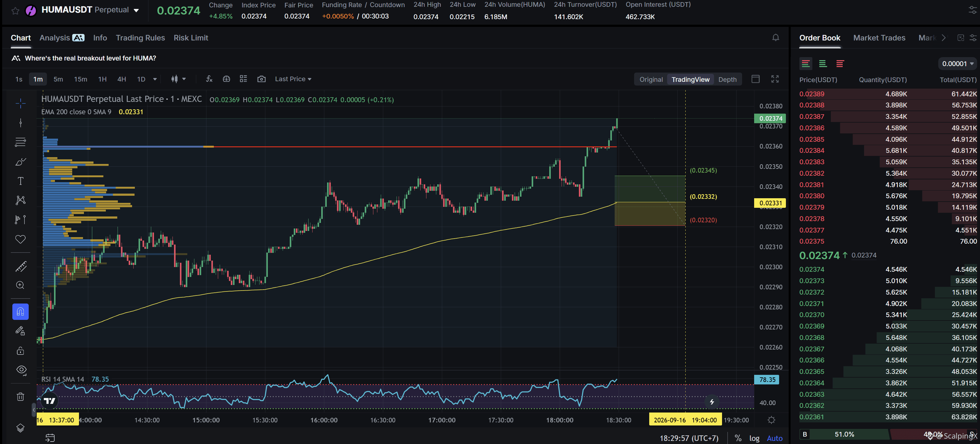Image resolution: width=980 pixels, height=444 pixels.
Task: Open the Last Price dropdown
Action: pyautogui.click(x=293, y=79)
